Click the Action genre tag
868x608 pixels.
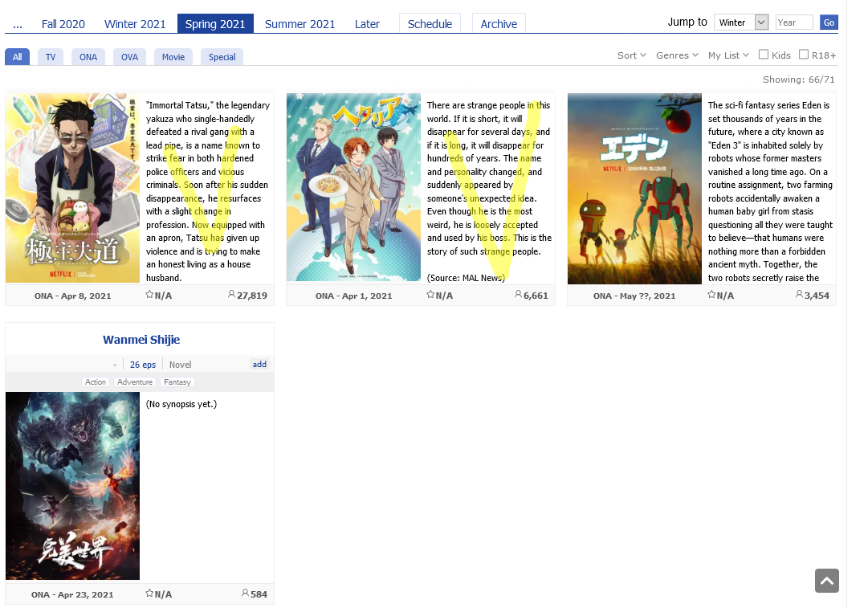click(x=96, y=382)
